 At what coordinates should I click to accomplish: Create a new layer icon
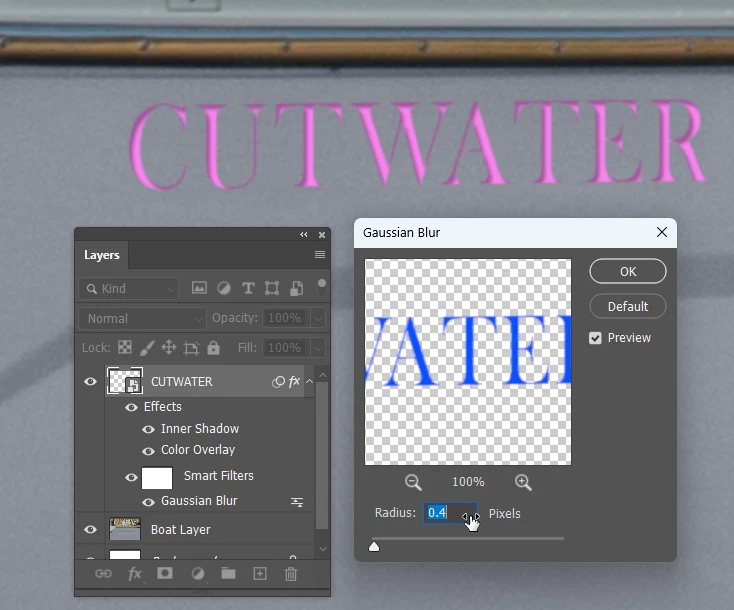(x=260, y=573)
